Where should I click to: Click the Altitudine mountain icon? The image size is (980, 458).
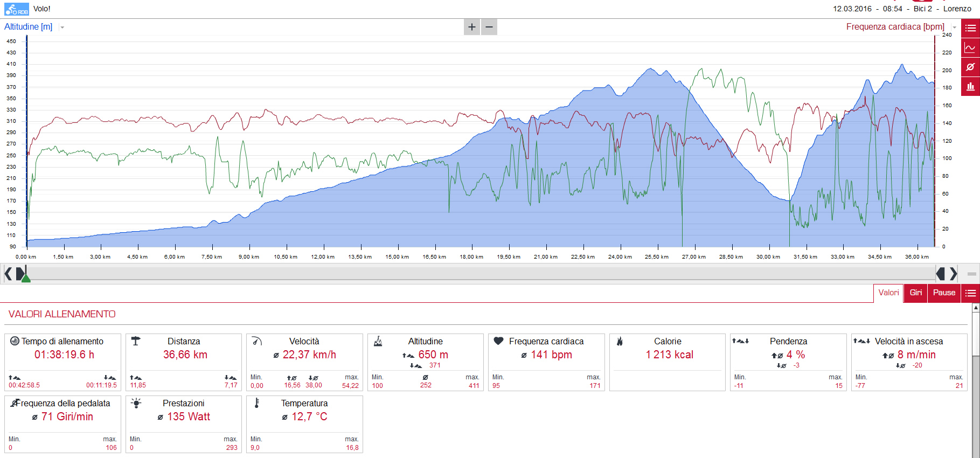(378, 341)
